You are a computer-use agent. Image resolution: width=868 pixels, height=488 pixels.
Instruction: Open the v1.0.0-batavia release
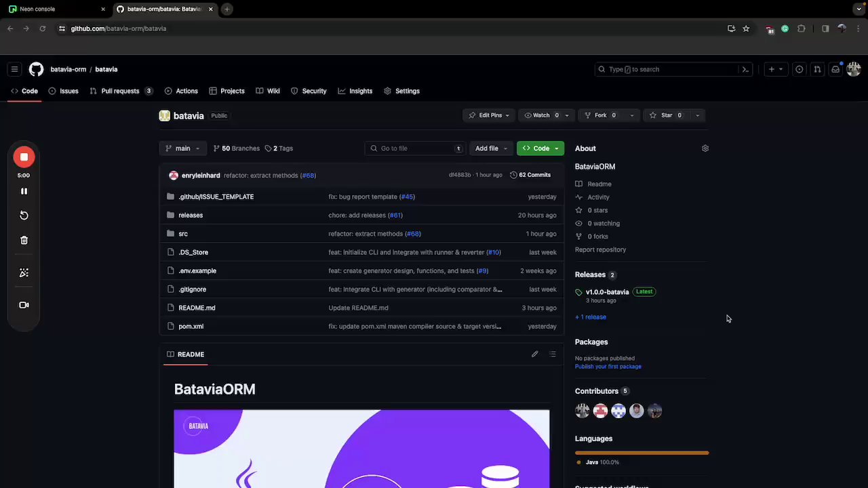click(x=607, y=292)
